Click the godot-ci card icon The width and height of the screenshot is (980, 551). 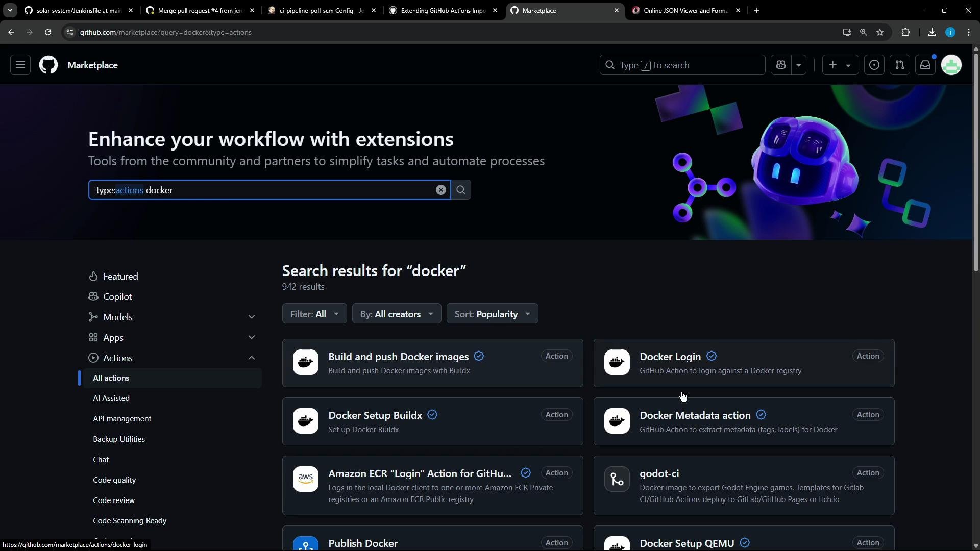coord(617,479)
